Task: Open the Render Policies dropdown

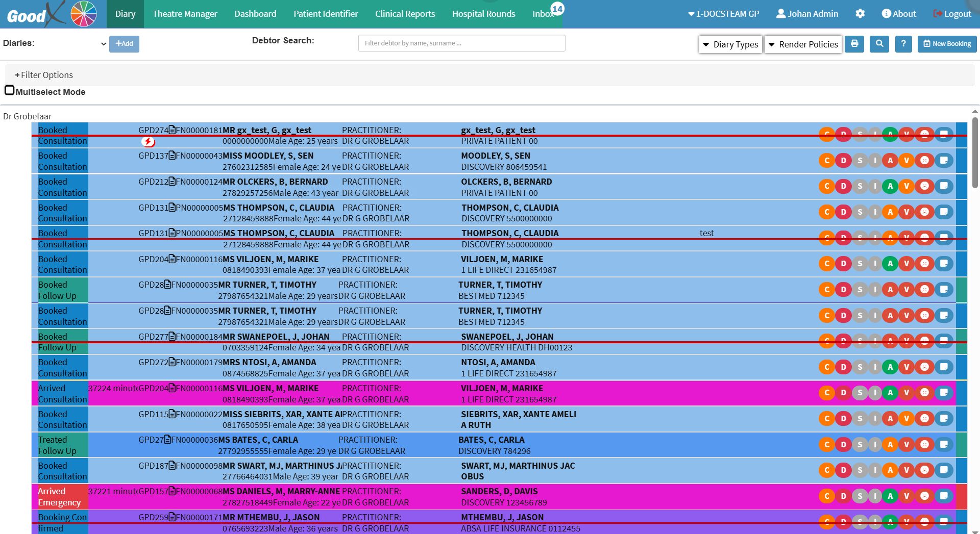Action: [803, 44]
